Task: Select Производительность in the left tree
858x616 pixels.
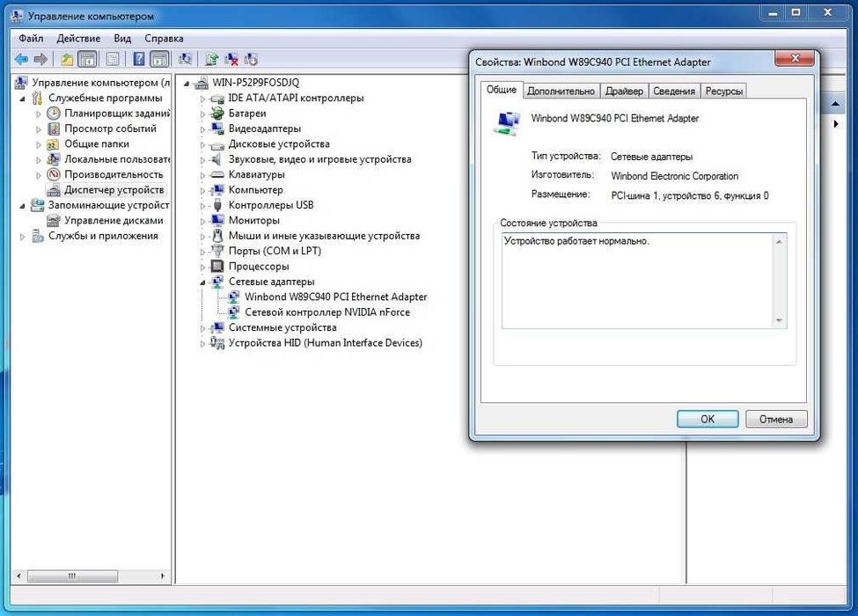Action: [114, 174]
